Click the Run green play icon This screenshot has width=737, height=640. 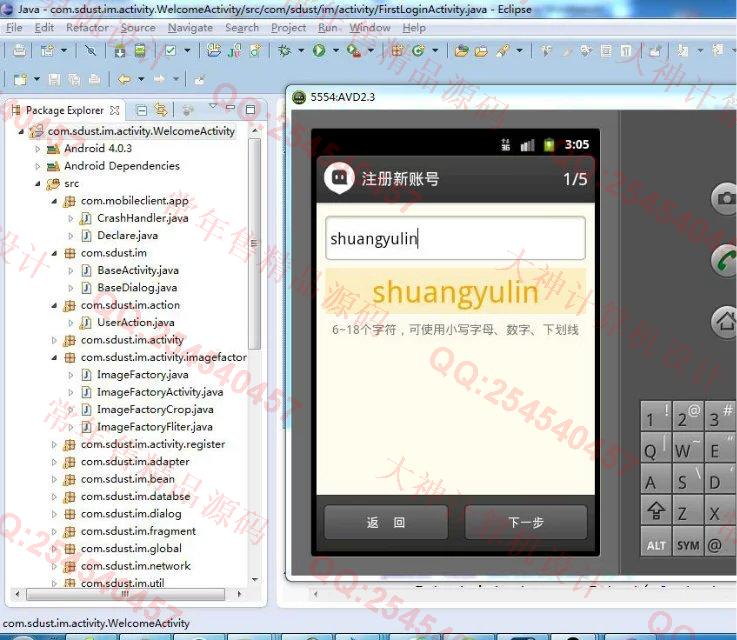point(319,50)
